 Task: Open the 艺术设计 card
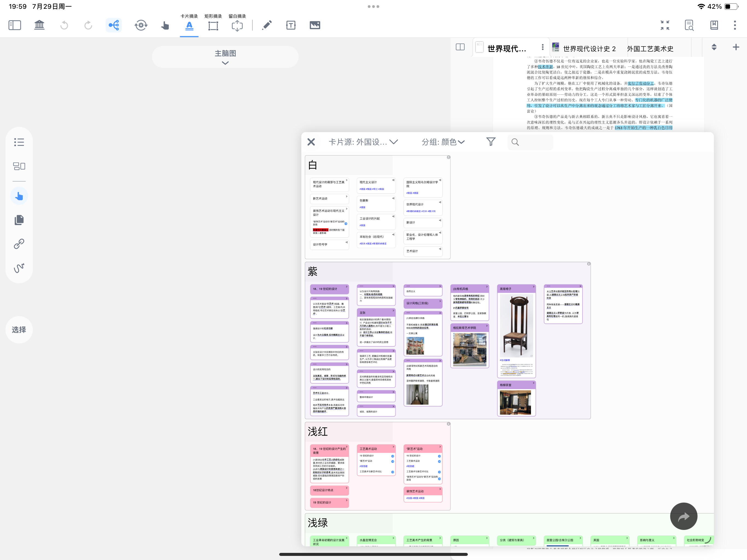(423, 251)
